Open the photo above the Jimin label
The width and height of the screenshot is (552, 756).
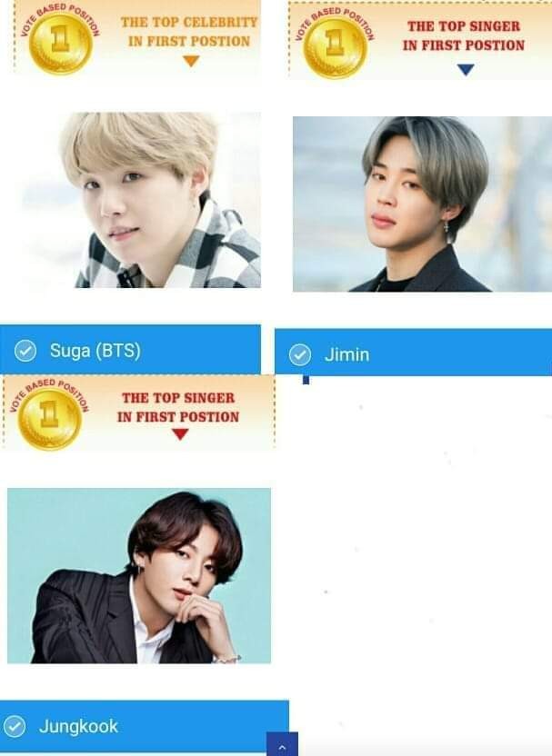[x=422, y=204]
